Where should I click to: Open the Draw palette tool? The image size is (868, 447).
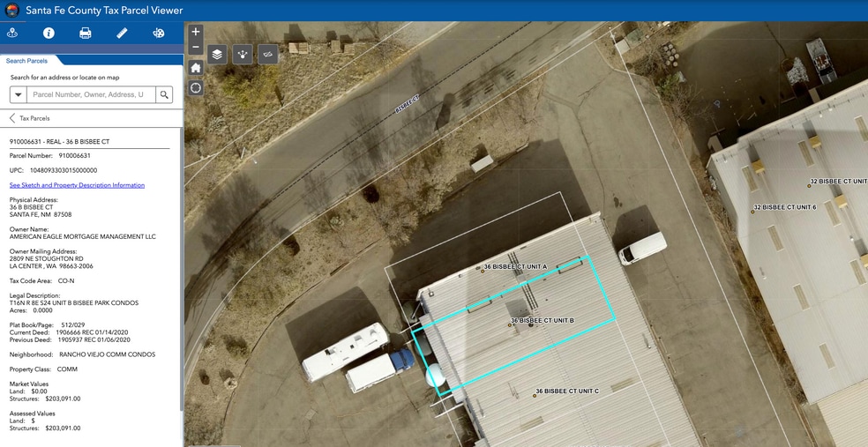[x=159, y=33]
